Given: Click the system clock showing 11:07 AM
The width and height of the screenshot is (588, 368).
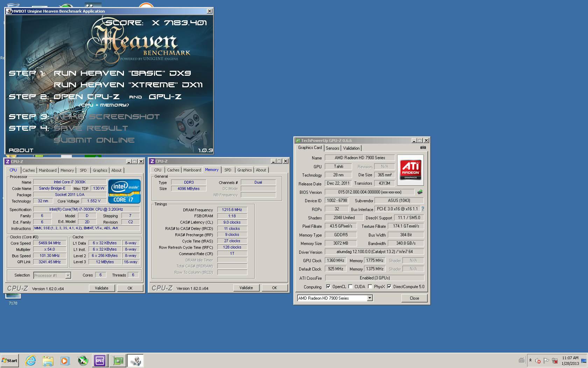Looking at the screenshot, I should 570,358.
